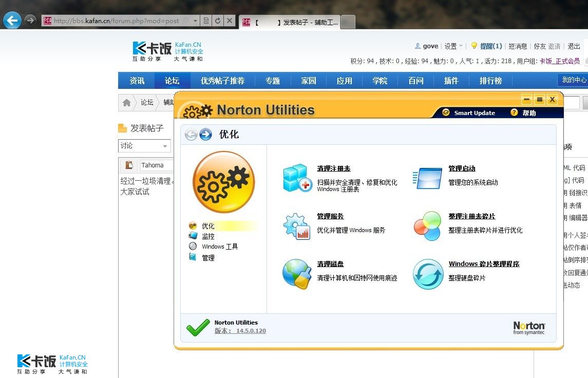Open 插件 navigation item
588x378 pixels.
451,81
